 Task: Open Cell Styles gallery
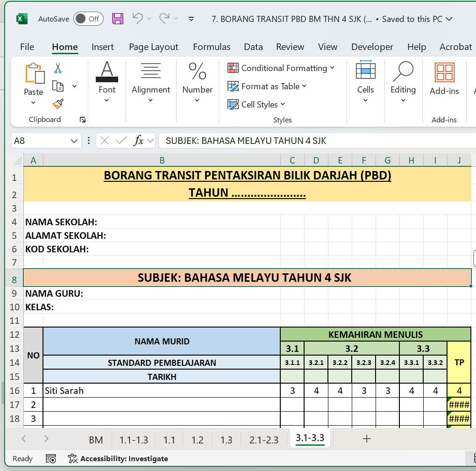tap(256, 105)
